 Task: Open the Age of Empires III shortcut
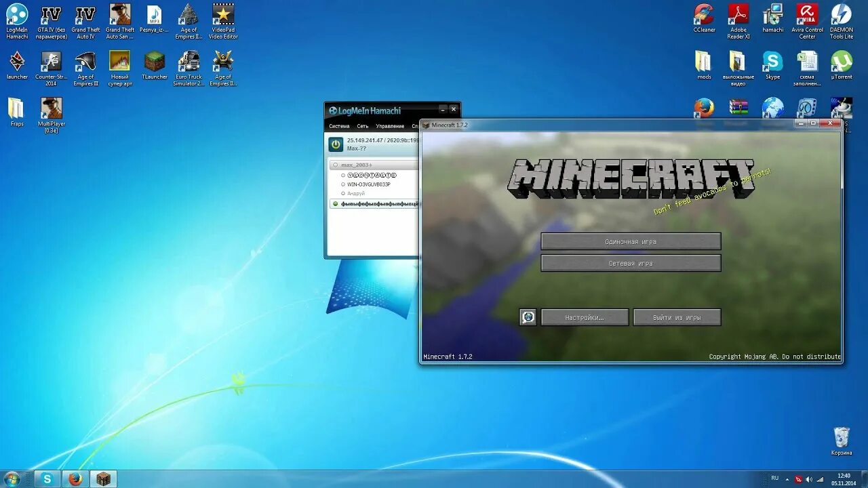85,68
